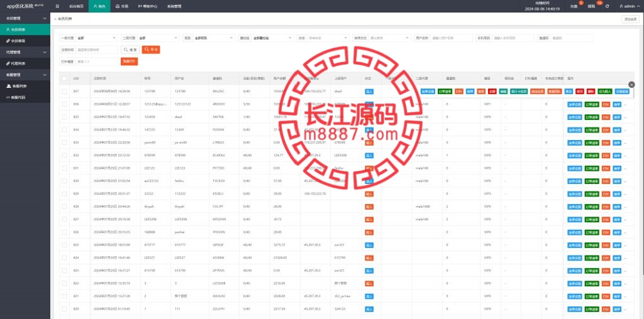Show more actions ellipsis for UID 836
Image resolution: width=644 pixels, height=319 pixels.
(626, 105)
